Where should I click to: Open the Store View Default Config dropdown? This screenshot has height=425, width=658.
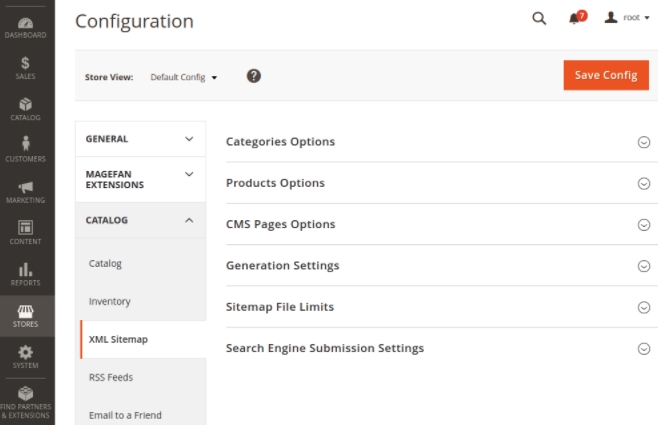184,77
